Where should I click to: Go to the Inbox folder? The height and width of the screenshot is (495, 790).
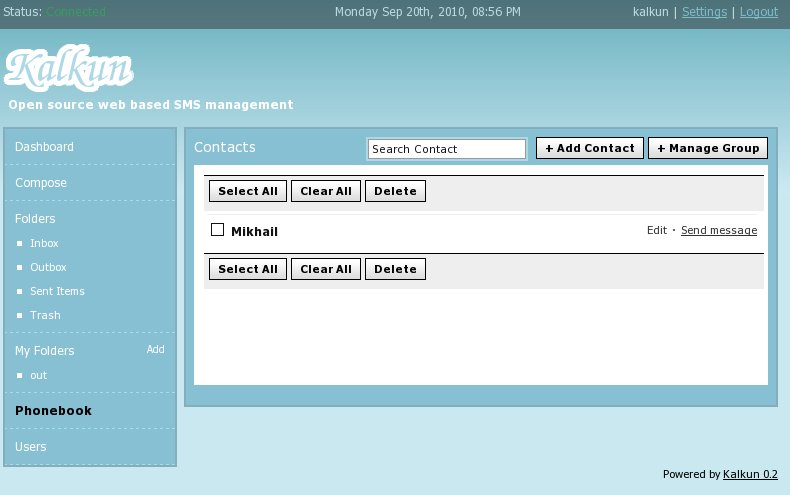tap(44, 243)
